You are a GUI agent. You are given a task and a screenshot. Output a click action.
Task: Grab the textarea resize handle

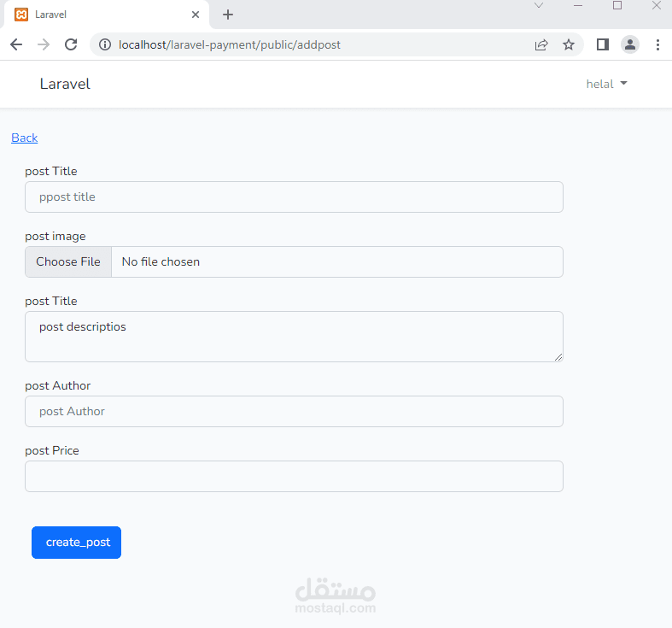click(558, 357)
